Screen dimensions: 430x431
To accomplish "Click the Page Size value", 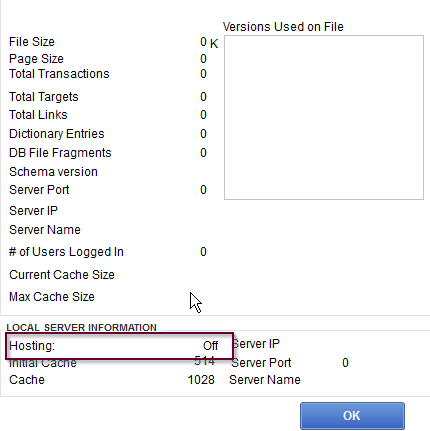I will (203, 59).
